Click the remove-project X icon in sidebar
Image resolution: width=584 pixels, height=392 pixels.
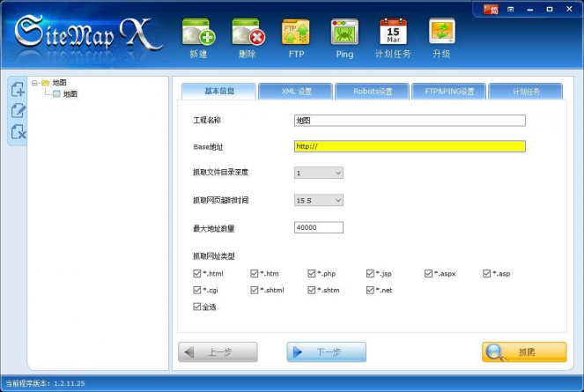(18, 132)
